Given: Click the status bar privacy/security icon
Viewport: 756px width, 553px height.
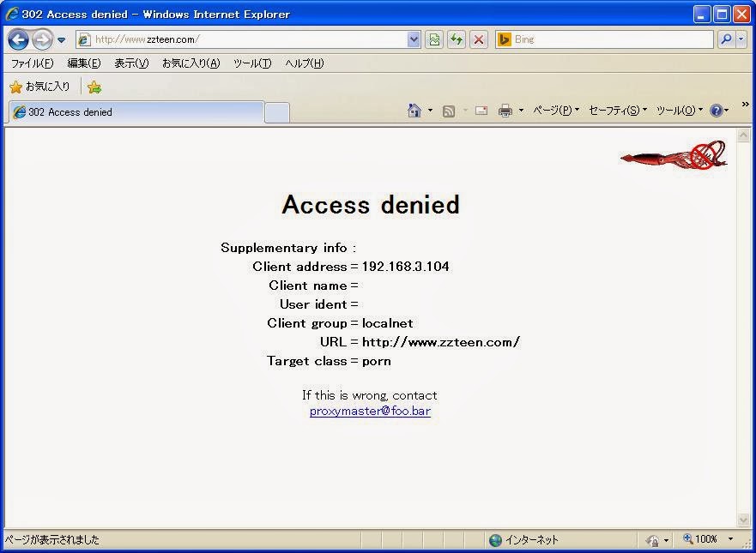Looking at the screenshot, I should (x=653, y=540).
